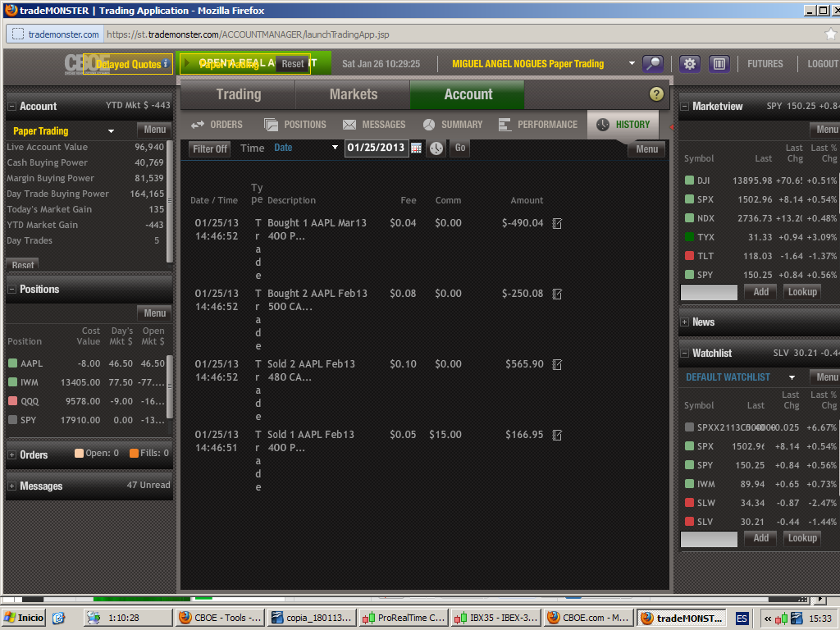Collapse the Marketview panel
This screenshot has height=630, width=840.
click(x=684, y=106)
